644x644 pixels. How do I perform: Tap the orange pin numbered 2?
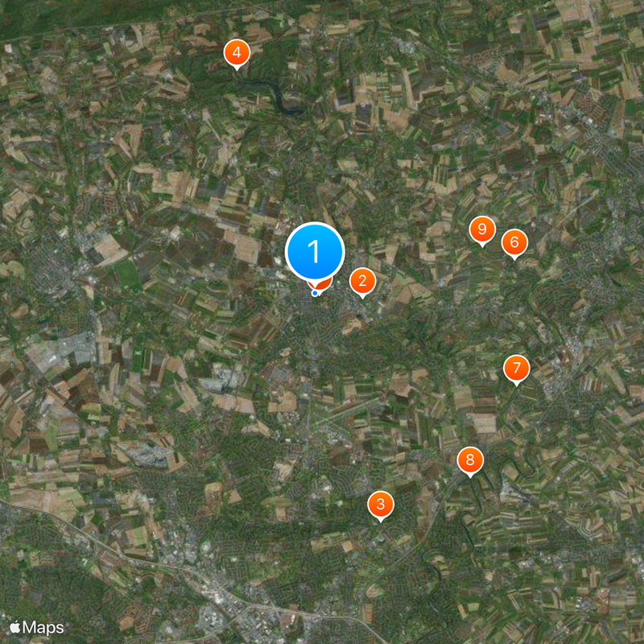(362, 281)
